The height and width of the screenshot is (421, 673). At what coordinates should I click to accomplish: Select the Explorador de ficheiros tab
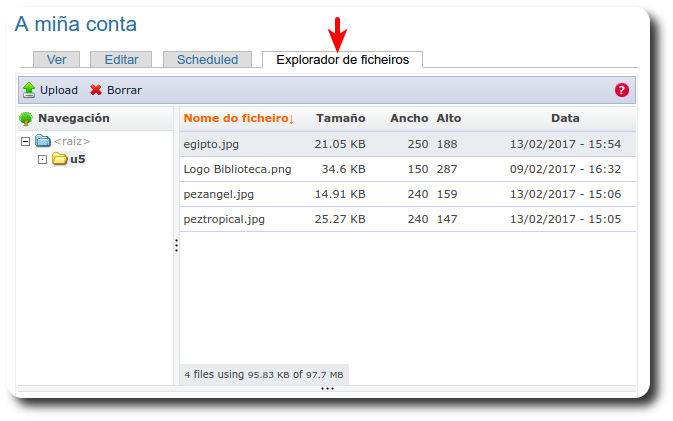pos(342,60)
